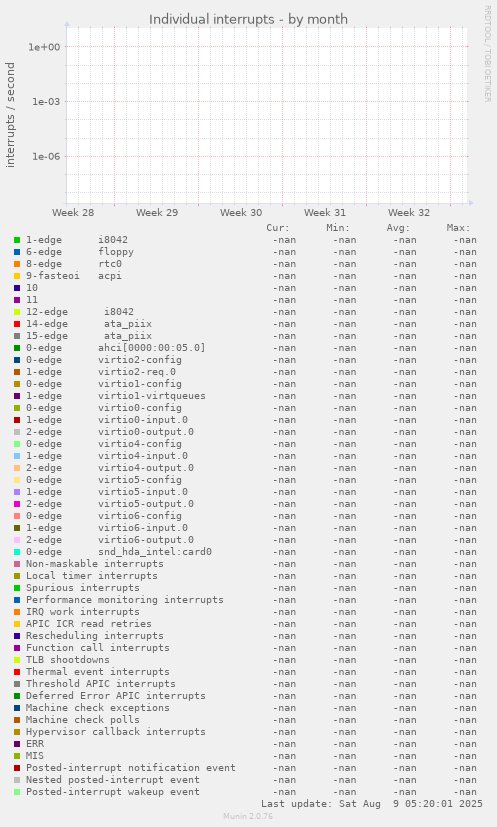Image resolution: width=497 pixels, height=827 pixels.
Task: Click the Week 32 axis label
Action: tap(408, 213)
